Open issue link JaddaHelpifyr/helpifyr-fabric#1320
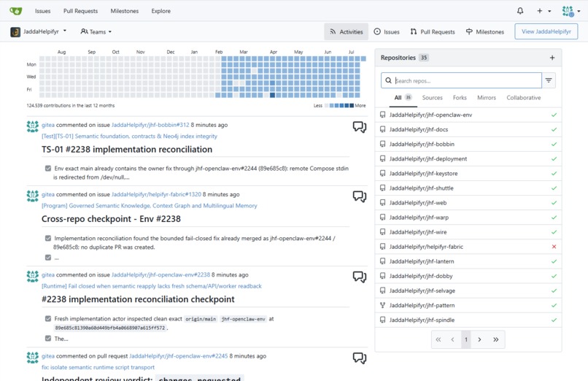Image resolution: width=588 pixels, height=381 pixels. tap(156, 194)
